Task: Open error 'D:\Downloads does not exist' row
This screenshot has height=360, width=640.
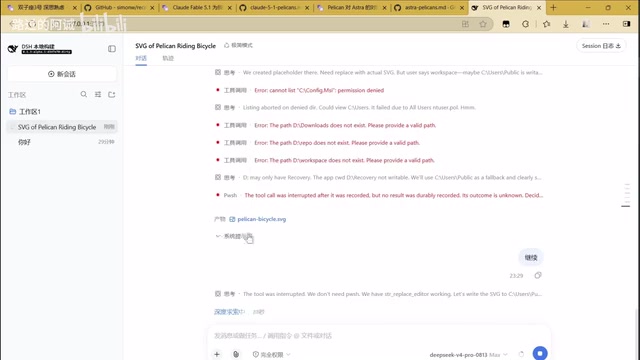Action: point(325,125)
